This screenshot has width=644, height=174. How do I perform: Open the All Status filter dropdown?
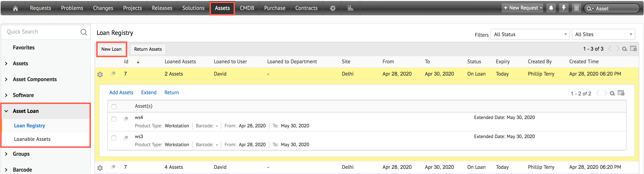point(530,35)
